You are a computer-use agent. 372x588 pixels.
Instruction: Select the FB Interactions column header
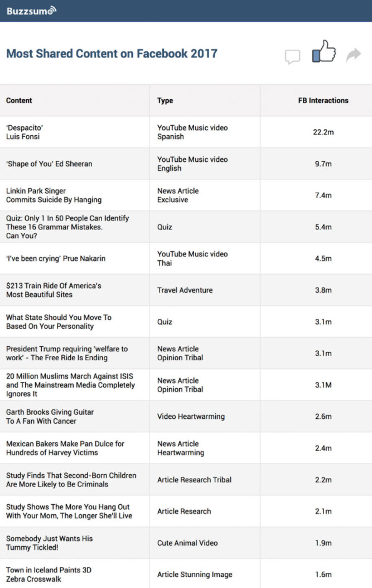[x=323, y=101]
